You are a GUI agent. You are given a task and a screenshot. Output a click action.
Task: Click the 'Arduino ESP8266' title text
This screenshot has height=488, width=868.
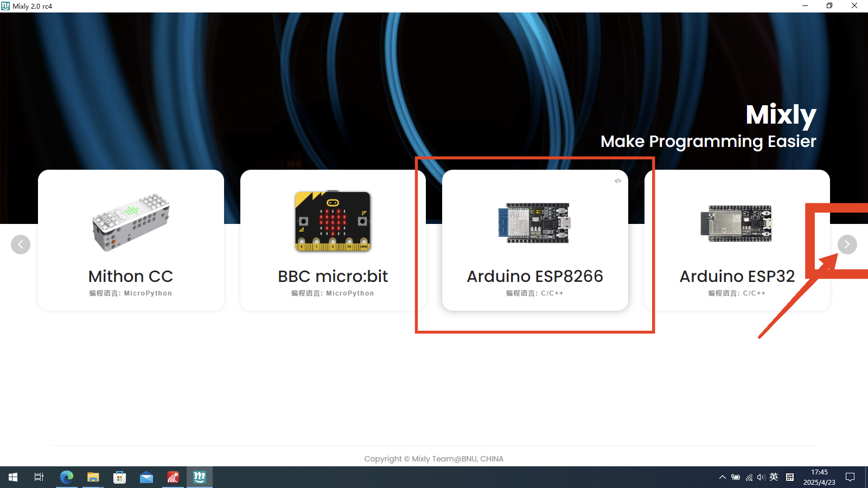[535, 277]
